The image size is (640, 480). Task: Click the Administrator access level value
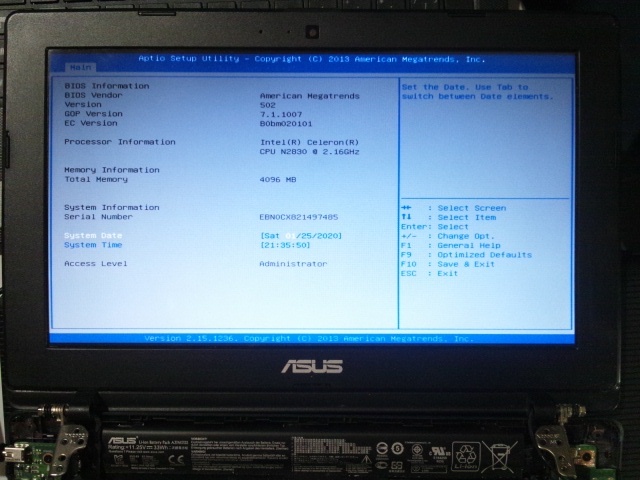293,264
